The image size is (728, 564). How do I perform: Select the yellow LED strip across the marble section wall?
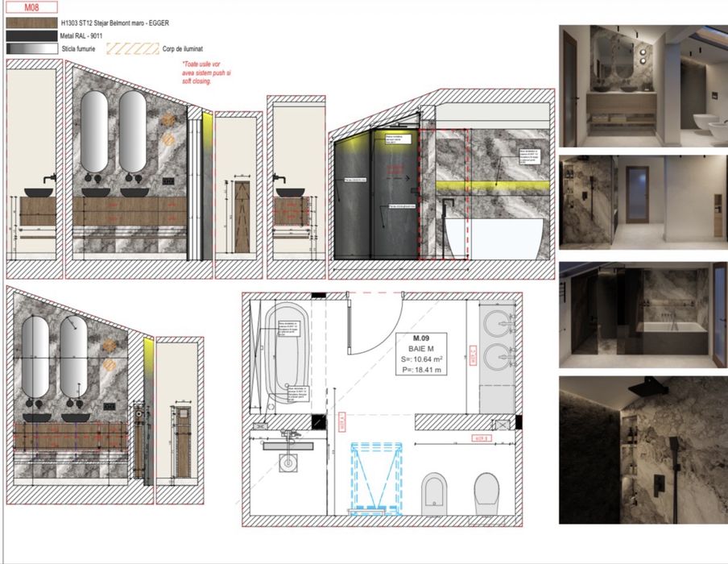tap(493, 186)
